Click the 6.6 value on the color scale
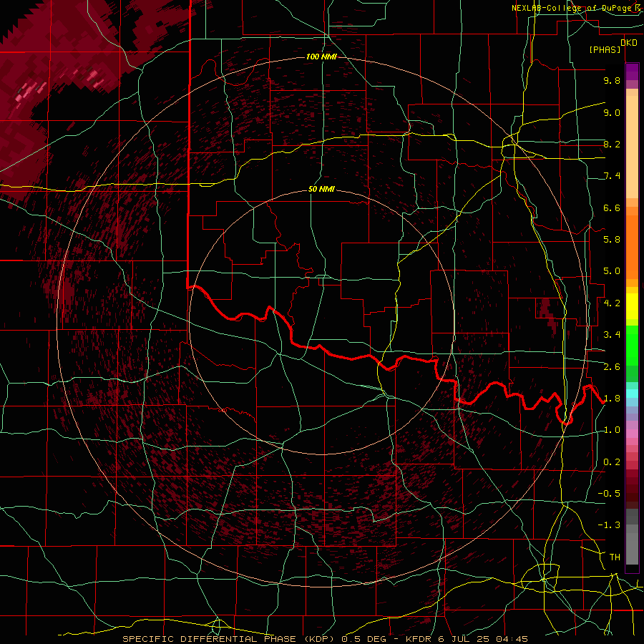644x644 pixels. (612, 208)
